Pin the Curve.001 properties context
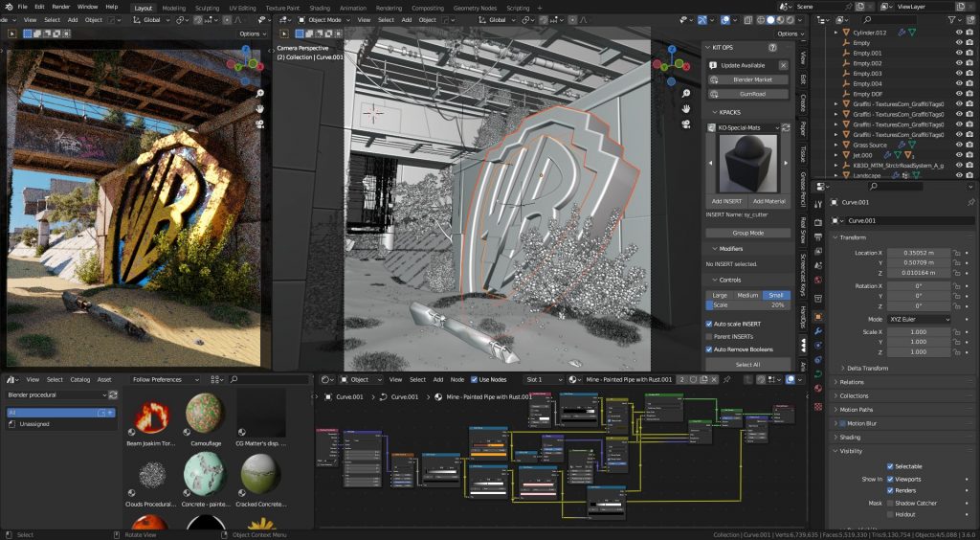This screenshot has height=540, width=980. point(970,203)
